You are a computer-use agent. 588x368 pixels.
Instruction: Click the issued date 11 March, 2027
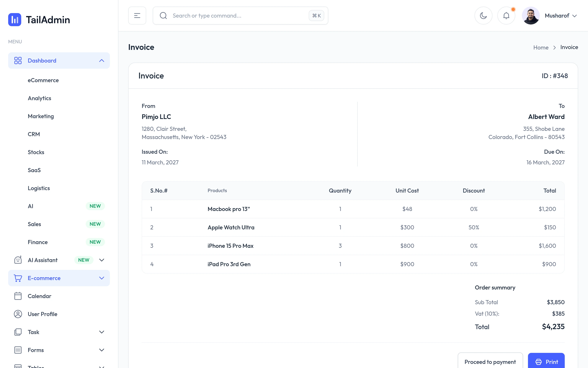click(160, 163)
